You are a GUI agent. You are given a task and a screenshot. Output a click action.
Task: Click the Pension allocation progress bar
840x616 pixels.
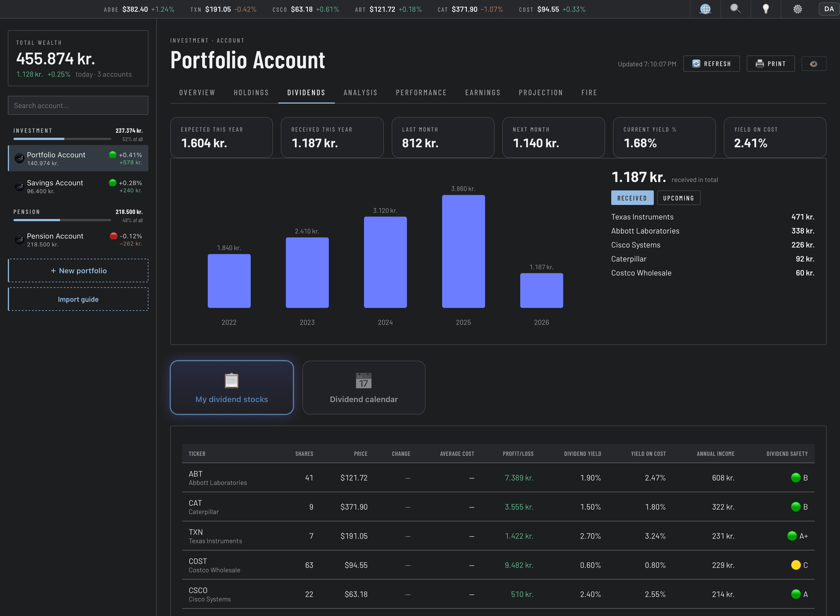point(62,220)
